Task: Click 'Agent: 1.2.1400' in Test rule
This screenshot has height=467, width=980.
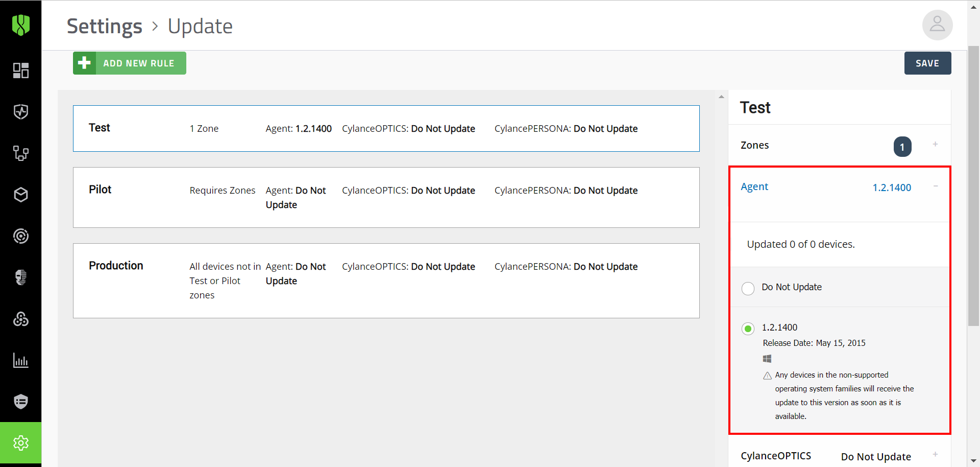Action: (x=299, y=129)
